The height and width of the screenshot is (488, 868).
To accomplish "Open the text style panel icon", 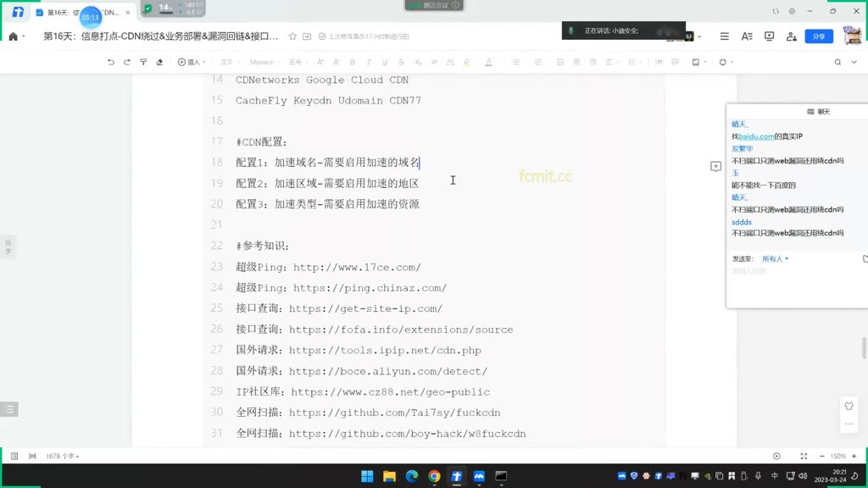I will point(747,36).
